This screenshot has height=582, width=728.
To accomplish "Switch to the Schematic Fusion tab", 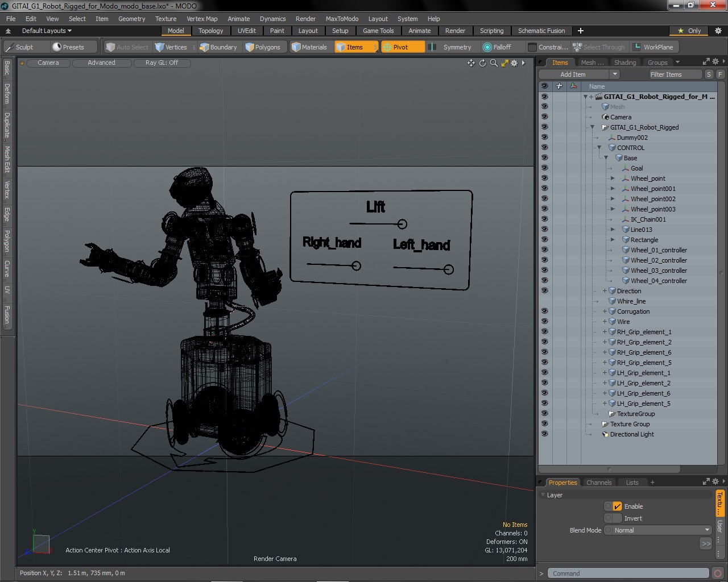I will pyautogui.click(x=541, y=31).
